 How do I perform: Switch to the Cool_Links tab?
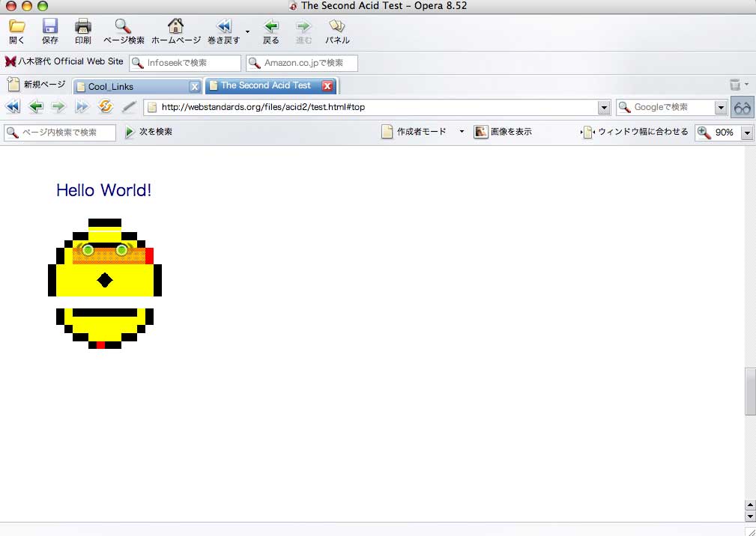click(132, 87)
